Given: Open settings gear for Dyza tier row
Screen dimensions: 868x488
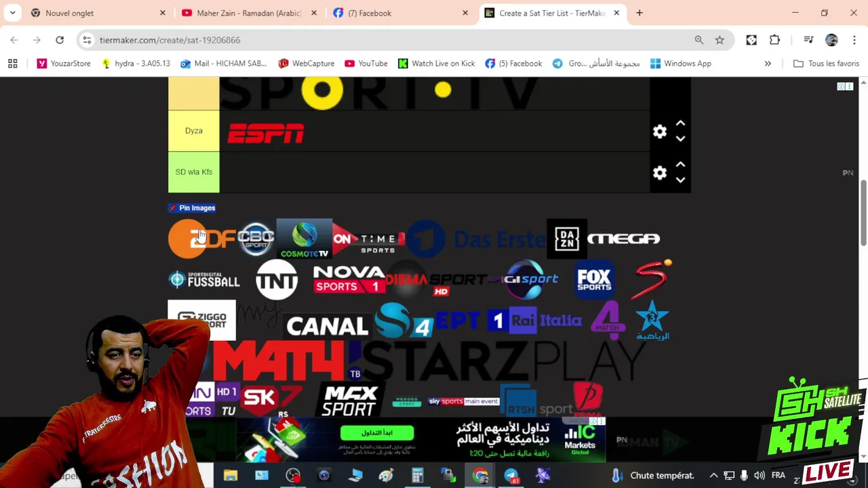Looking at the screenshot, I should (x=660, y=131).
